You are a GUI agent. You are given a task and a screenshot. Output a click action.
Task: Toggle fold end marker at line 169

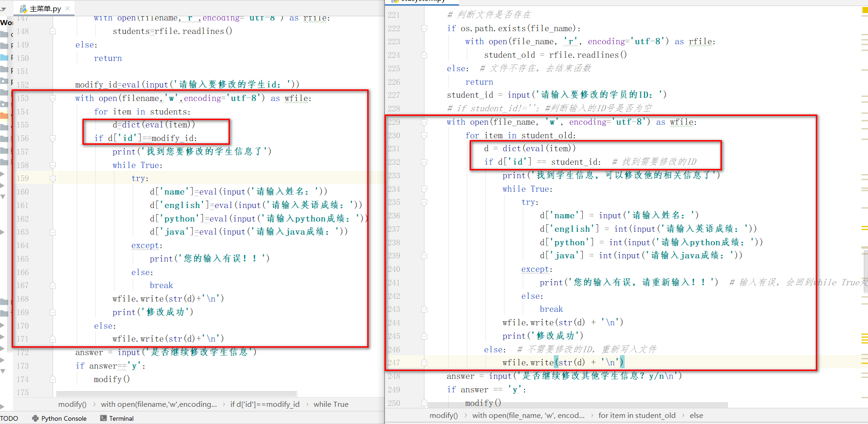pos(53,312)
